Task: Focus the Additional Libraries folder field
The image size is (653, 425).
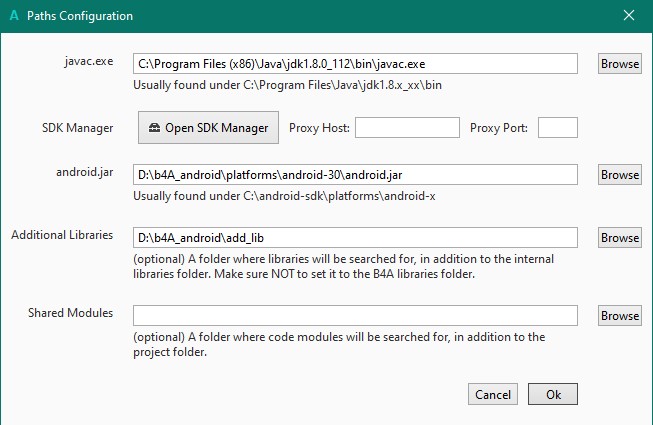Action: coord(355,238)
